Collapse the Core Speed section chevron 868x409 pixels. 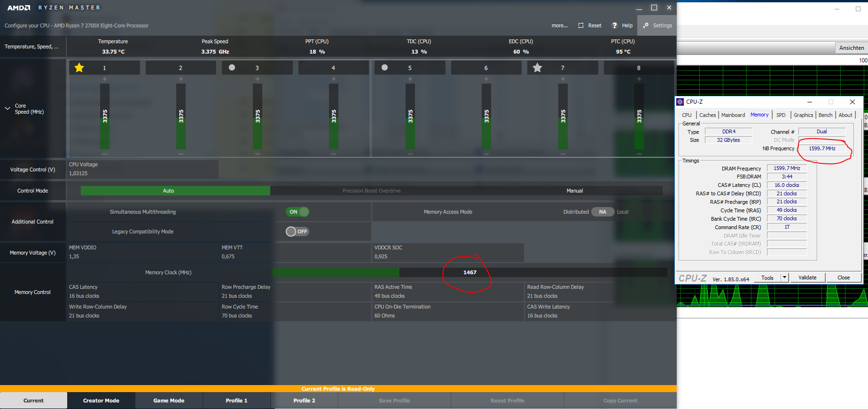[7, 108]
